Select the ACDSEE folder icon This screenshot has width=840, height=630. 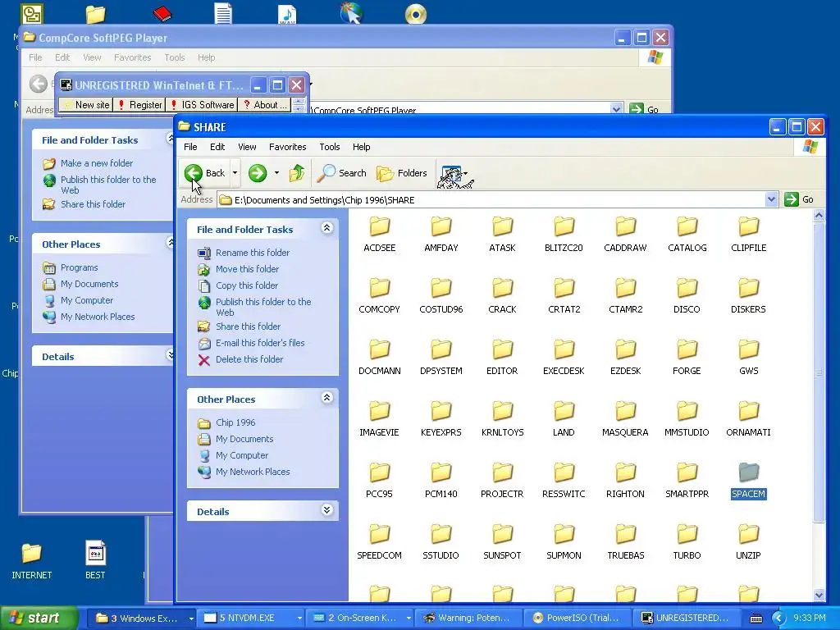tap(379, 226)
